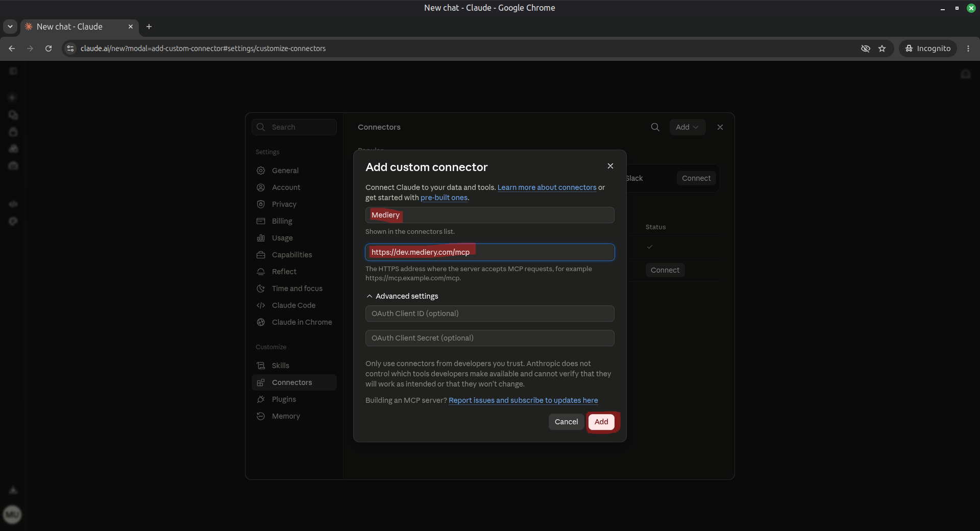The height and width of the screenshot is (531, 980).
Task: Open the Chrome three-dot menu
Action: click(x=968, y=49)
